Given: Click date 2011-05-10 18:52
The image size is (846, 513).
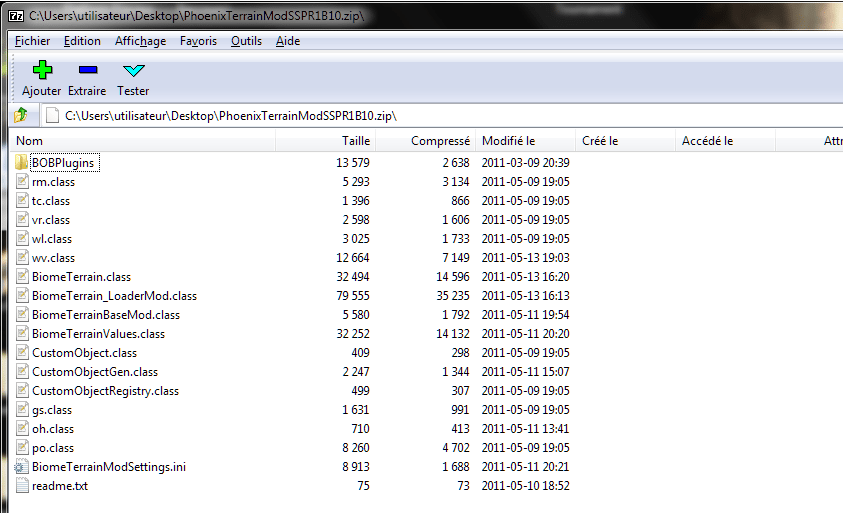Looking at the screenshot, I should click(x=526, y=485).
